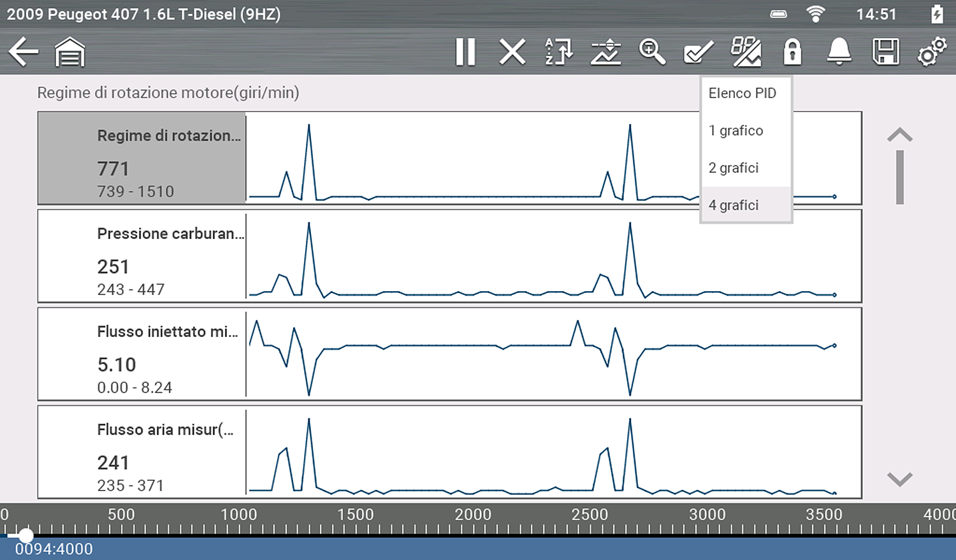Click the timeline slider handle
The height and width of the screenshot is (560, 956).
coord(25,535)
